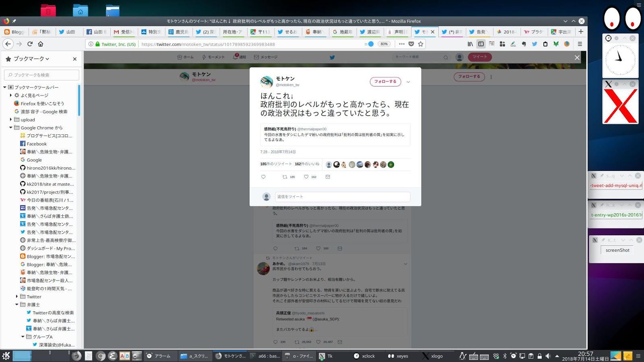Switch to the 宇出津 maps tab
644x362 pixels.
point(561,32)
